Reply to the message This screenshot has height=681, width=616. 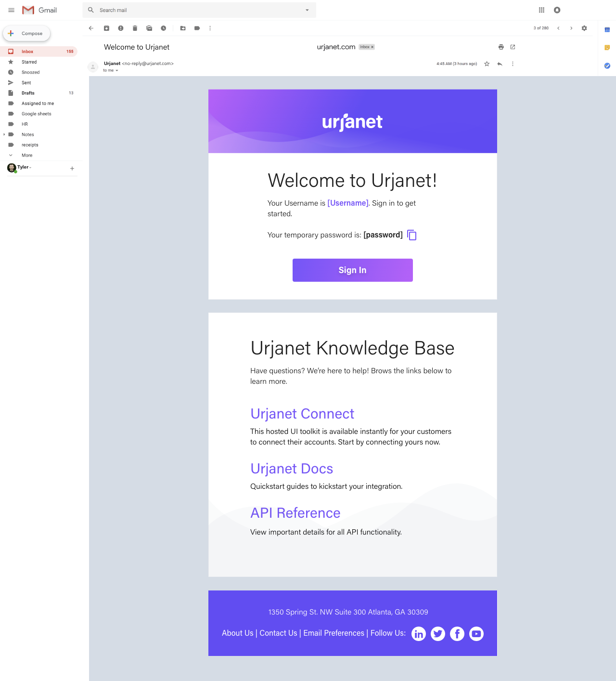pos(500,64)
